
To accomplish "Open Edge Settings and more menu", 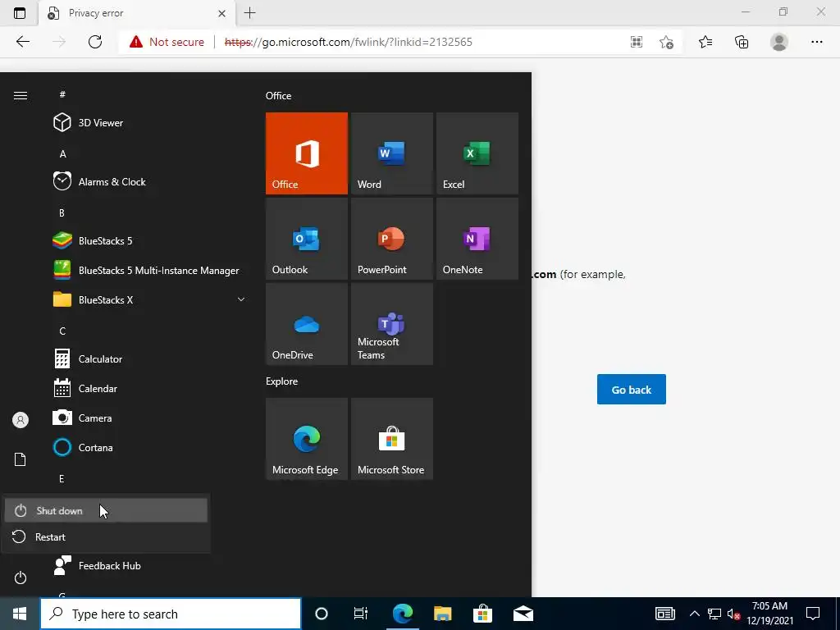I will (816, 42).
